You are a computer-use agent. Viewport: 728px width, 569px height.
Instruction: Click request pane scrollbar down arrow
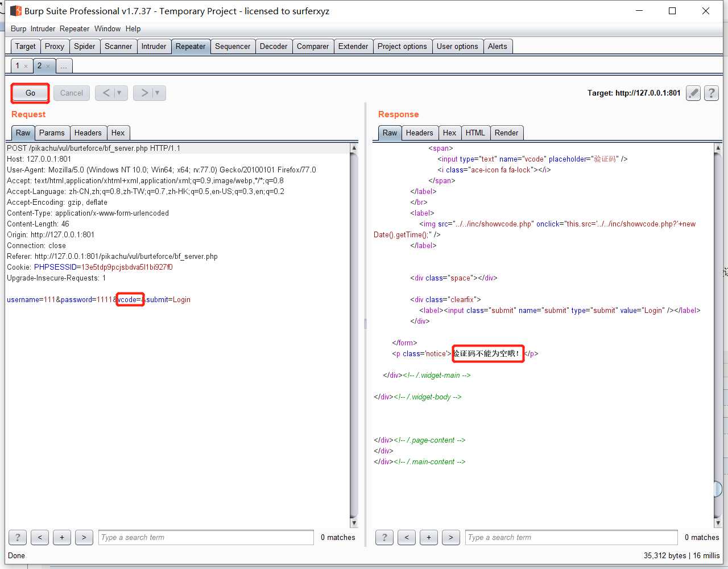[x=354, y=522]
